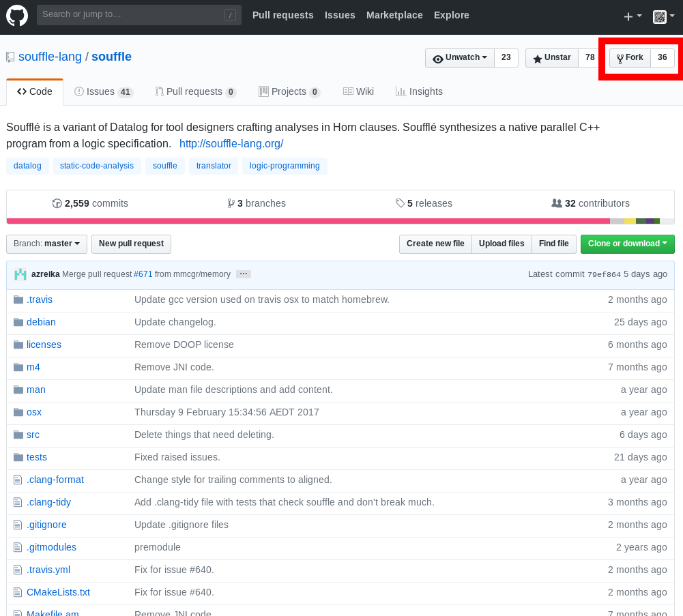
Task: Click the GitHub Octocat logo
Action: (x=17, y=15)
